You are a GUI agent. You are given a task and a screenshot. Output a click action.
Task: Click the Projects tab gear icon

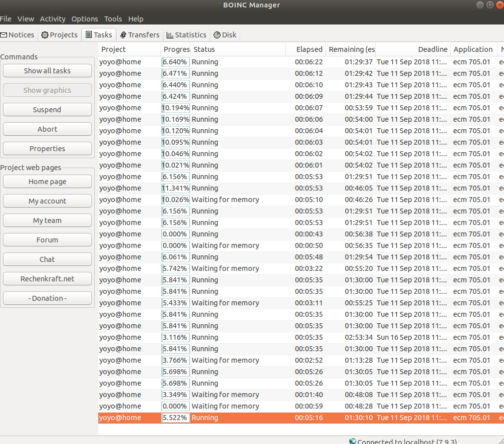click(45, 35)
